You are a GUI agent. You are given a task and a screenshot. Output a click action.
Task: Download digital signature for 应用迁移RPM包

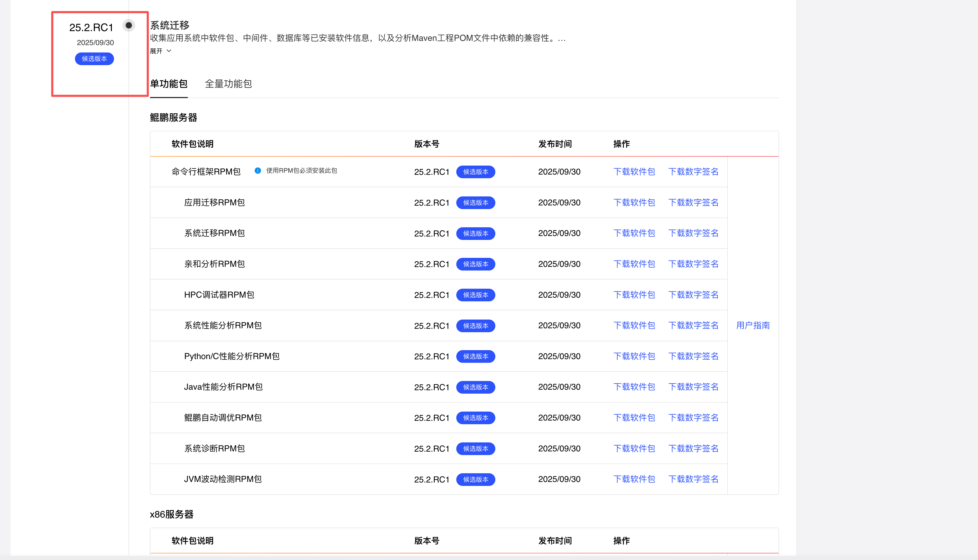693,202
